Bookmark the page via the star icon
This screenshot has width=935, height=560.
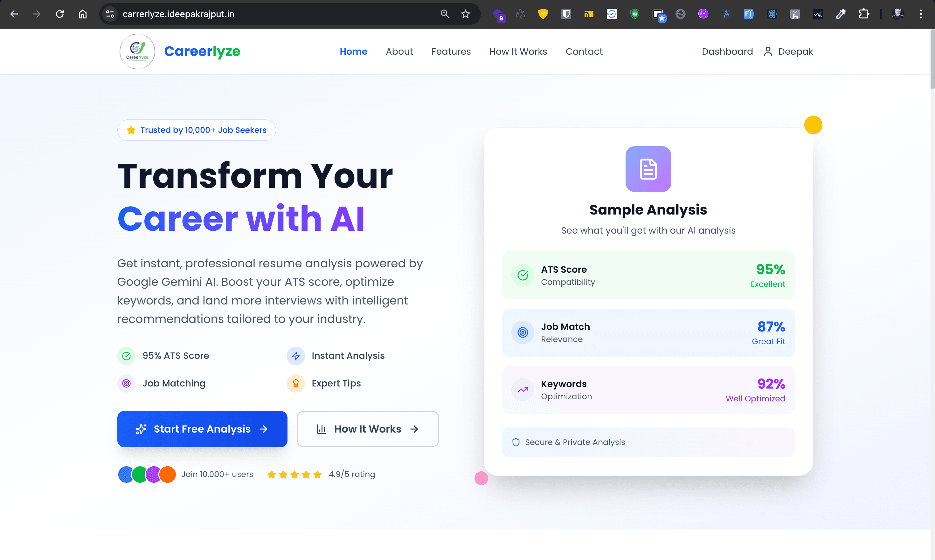(x=465, y=14)
